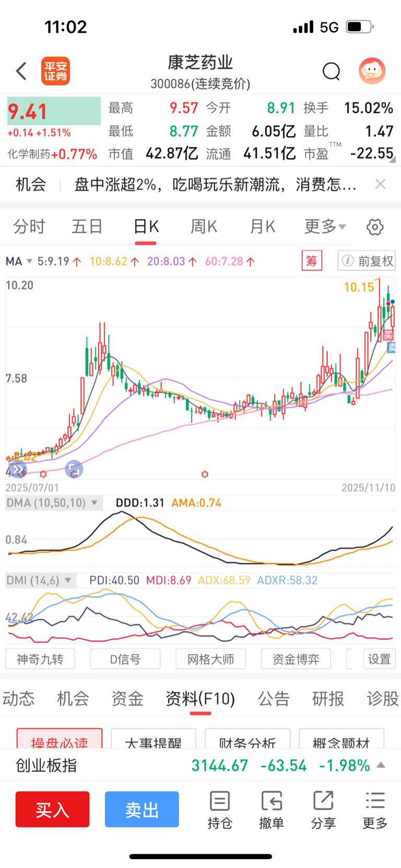Tap the 10.15 high price label on chart
The image size is (401, 868).
[x=359, y=287]
